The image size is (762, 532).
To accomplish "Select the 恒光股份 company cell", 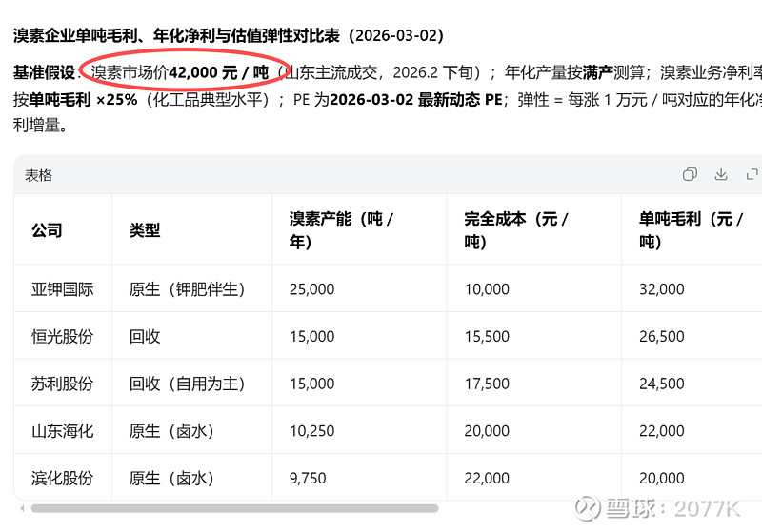I will (63, 336).
